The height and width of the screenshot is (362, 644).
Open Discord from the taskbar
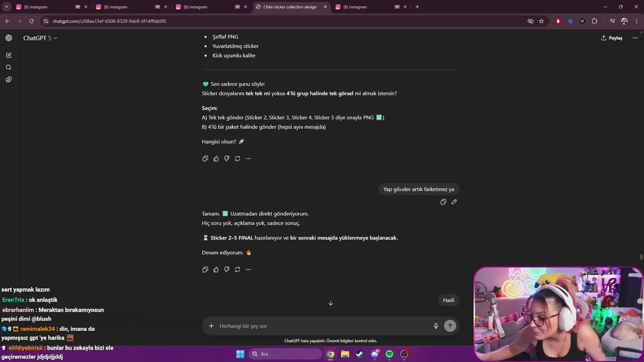374,354
